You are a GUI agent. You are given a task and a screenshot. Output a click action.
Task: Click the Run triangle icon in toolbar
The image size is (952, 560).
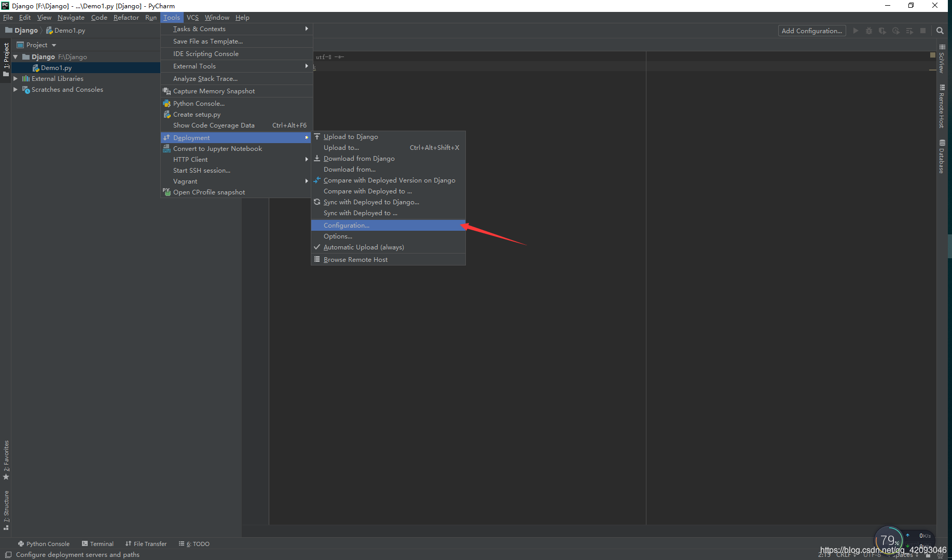pos(856,31)
